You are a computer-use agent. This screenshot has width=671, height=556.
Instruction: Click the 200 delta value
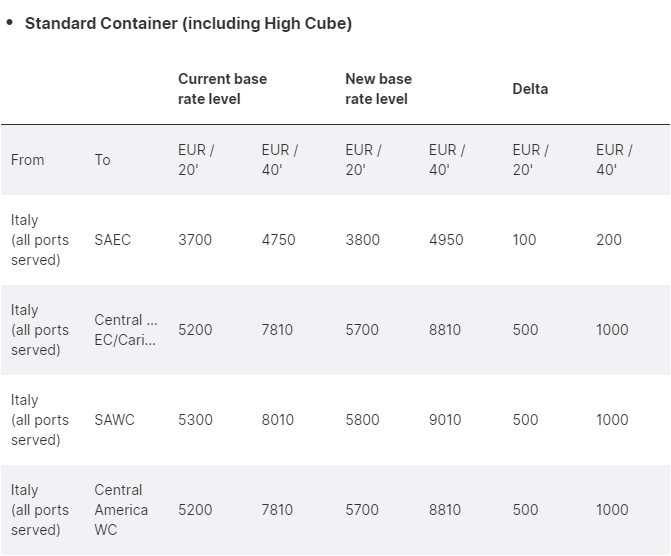609,240
